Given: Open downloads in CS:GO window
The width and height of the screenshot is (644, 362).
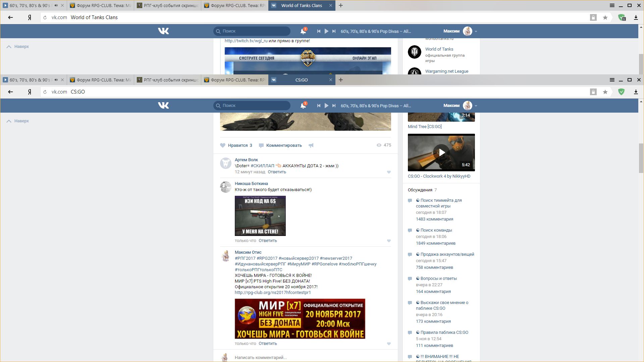Looking at the screenshot, I should point(636,92).
